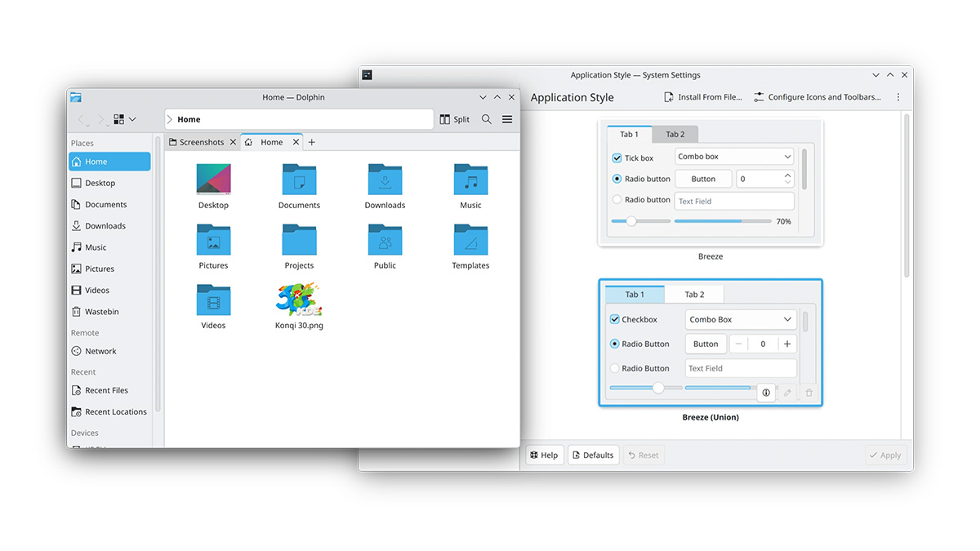Select Videos in the Places sidebar
Image resolution: width=980 pixels, height=551 pixels.
(109, 290)
